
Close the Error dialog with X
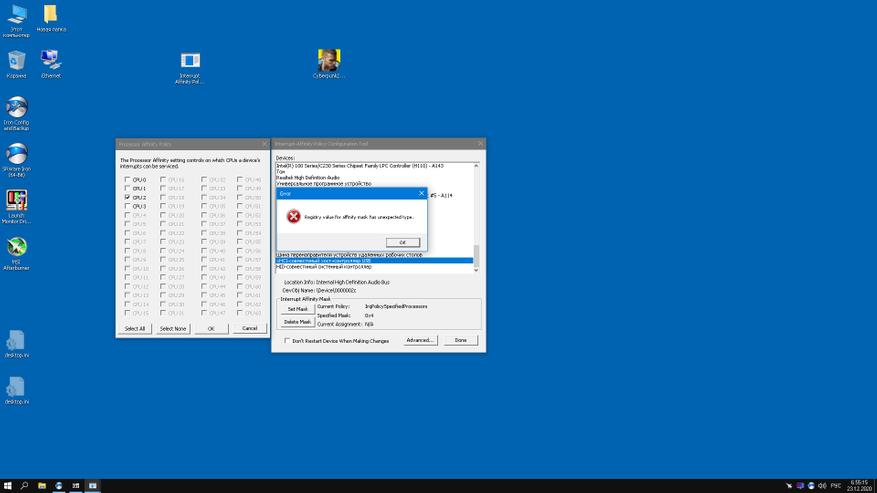click(x=421, y=193)
